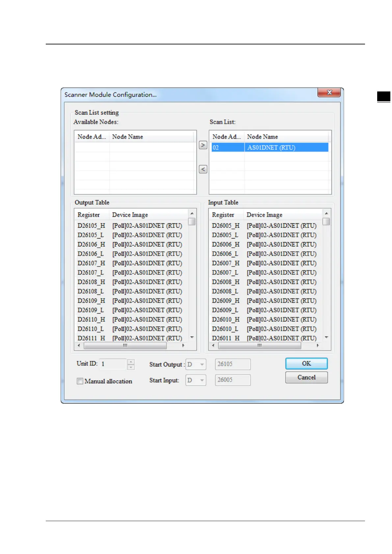Viewport: 392px width, 554px height.
Task: Click Device Image header in Output Table
Action: (148, 215)
